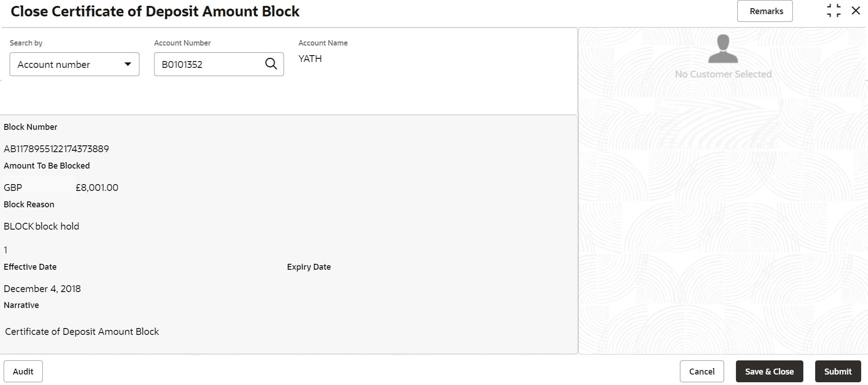868x385 pixels.
Task: Click the narrative text 'Certificate of Deposit Amount Block'
Action: (82, 332)
